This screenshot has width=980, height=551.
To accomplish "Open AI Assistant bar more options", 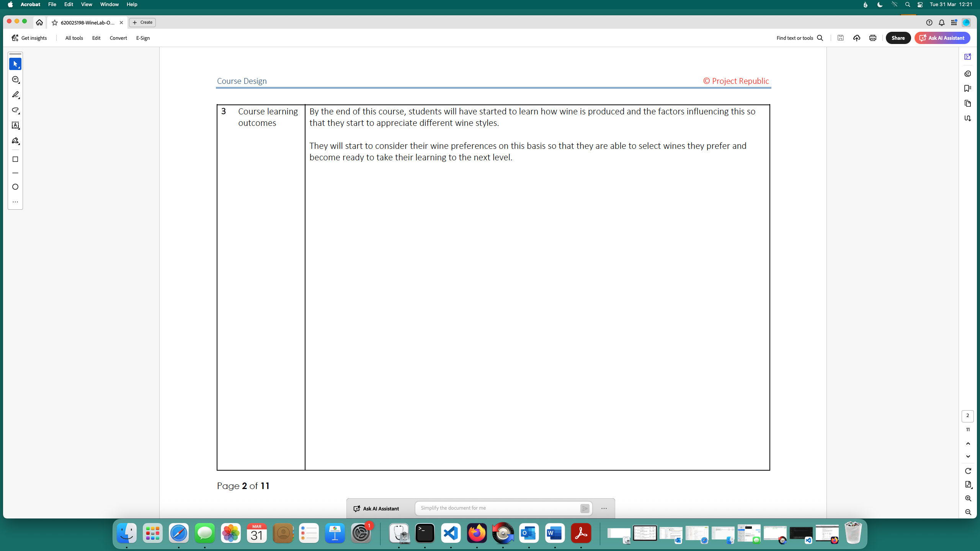I will point(604,509).
